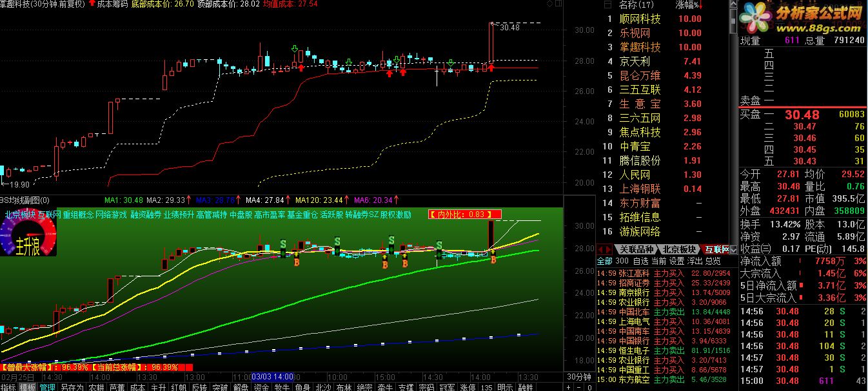Open the 设置 settings option
The height and width of the screenshot is (391, 868).
[676, 261]
